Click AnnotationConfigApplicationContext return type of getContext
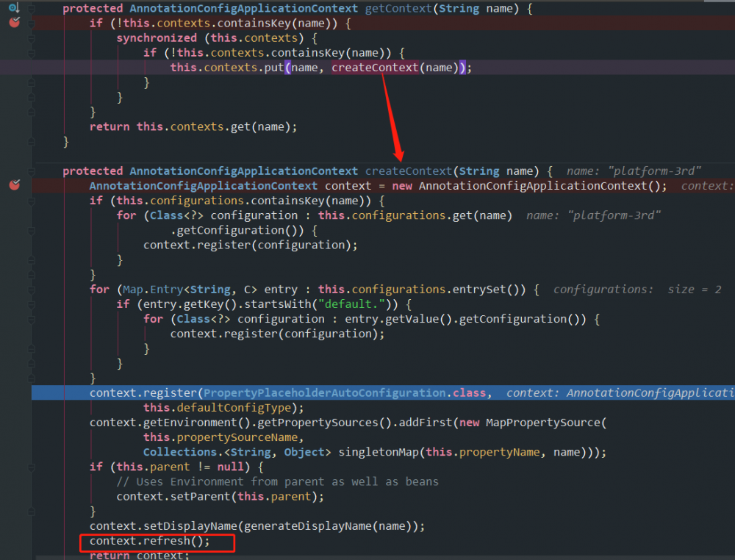Screen dimensions: 735x560 pos(244,8)
